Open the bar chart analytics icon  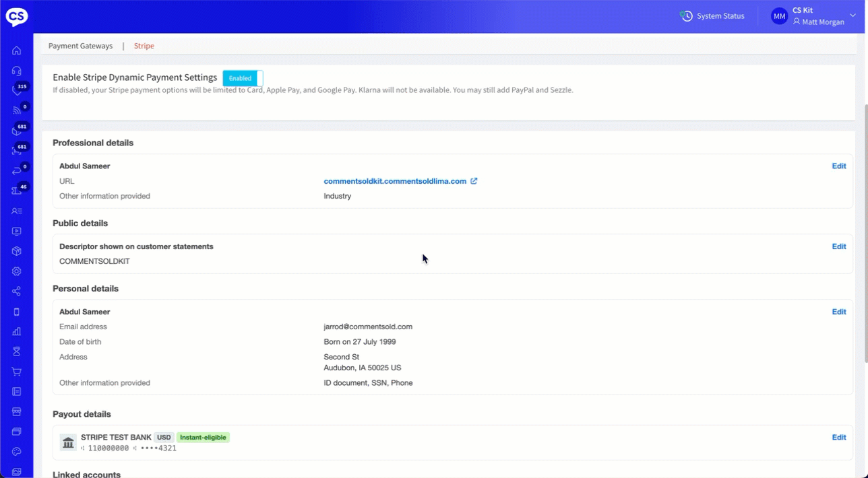(17, 331)
